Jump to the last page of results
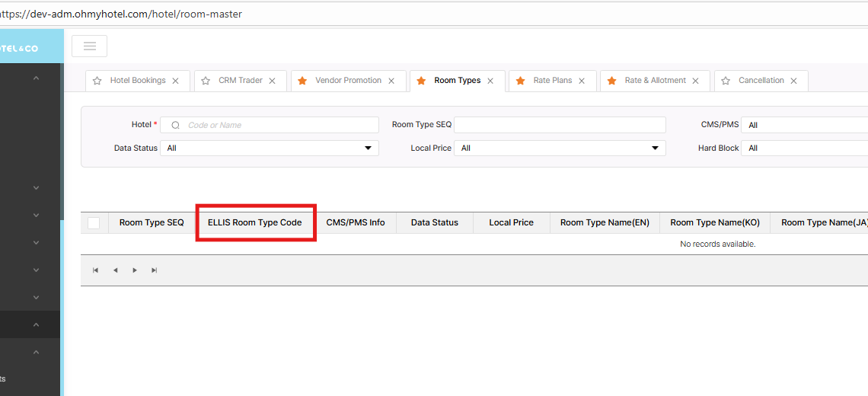The height and width of the screenshot is (396, 868). (x=155, y=270)
